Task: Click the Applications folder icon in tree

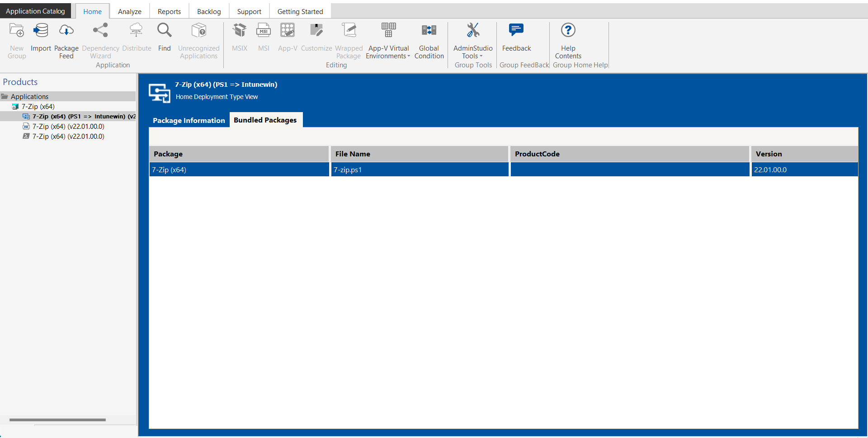Action: pos(5,96)
